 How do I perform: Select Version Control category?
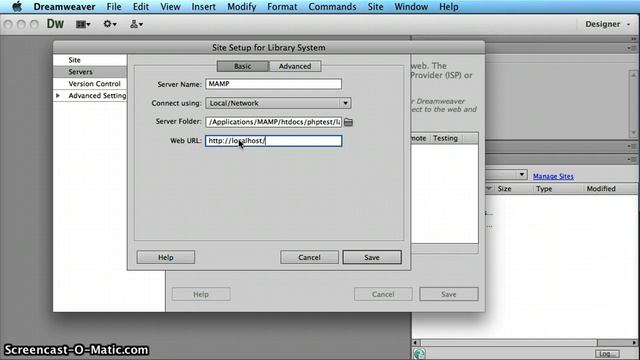click(90, 84)
